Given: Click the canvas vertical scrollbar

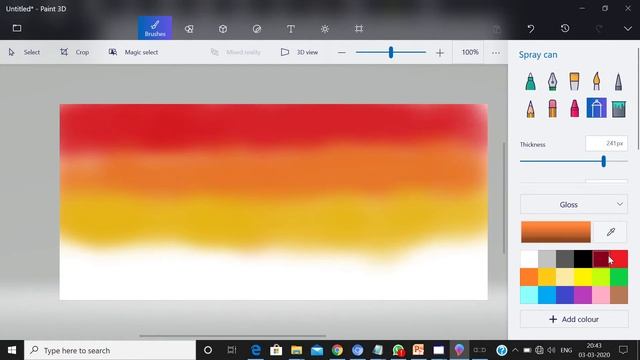Looking at the screenshot, I should [504, 198].
